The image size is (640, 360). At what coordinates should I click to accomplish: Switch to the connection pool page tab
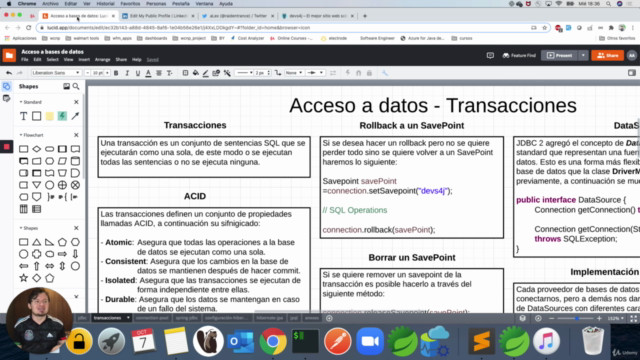pyautogui.click(x=152, y=318)
